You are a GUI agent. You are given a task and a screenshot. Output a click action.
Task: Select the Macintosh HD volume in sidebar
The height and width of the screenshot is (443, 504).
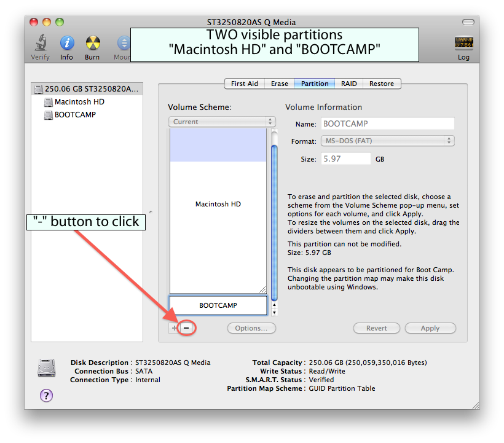pos(87,102)
